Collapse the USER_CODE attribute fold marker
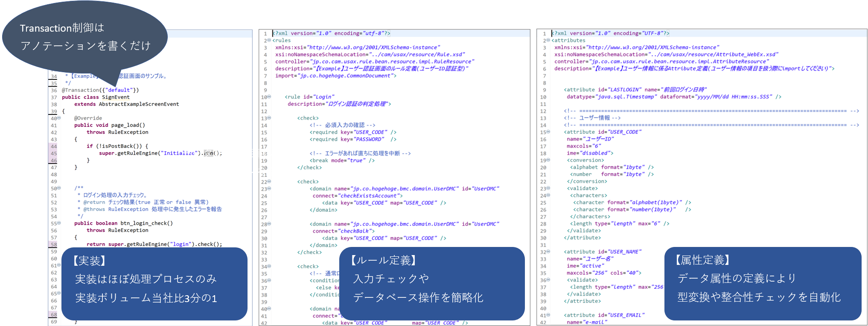 pyautogui.click(x=548, y=132)
